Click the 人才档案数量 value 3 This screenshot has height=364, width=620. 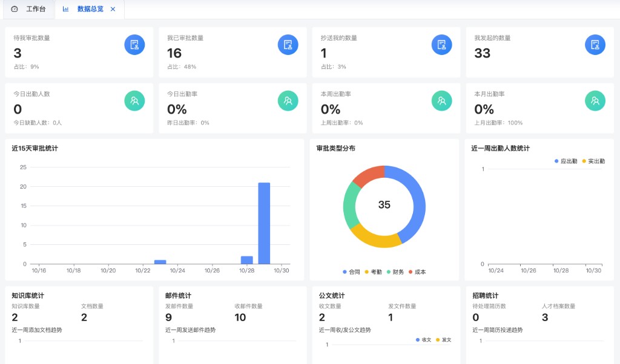click(x=545, y=317)
